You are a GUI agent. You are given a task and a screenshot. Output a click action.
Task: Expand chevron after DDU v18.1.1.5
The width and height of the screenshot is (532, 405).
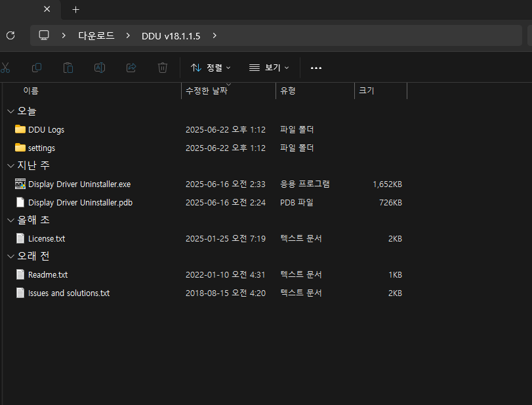pyautogui.click(x=215, y=35)
